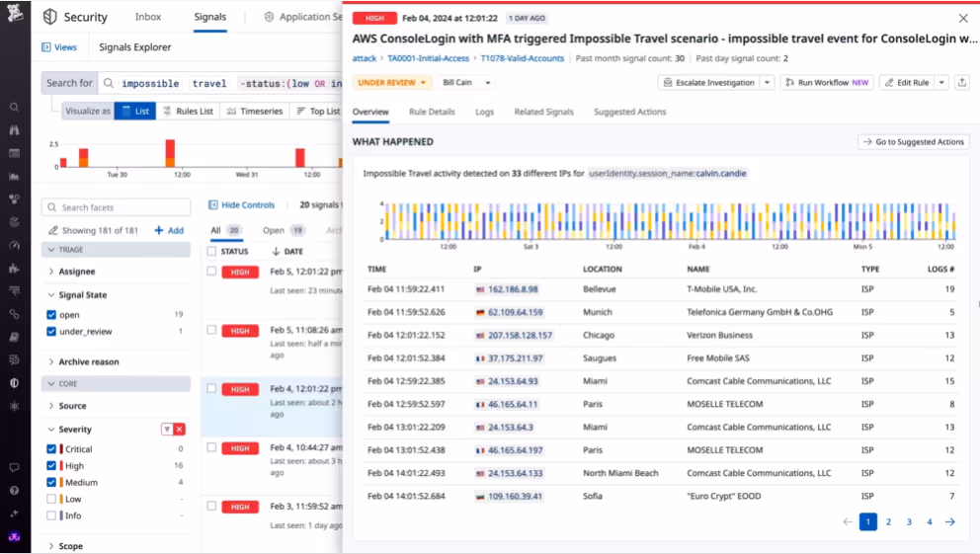Uncheck the High severity checkbox
This screenshot has height=554, width=980.
pyautogui.click(x=51, y=466)
